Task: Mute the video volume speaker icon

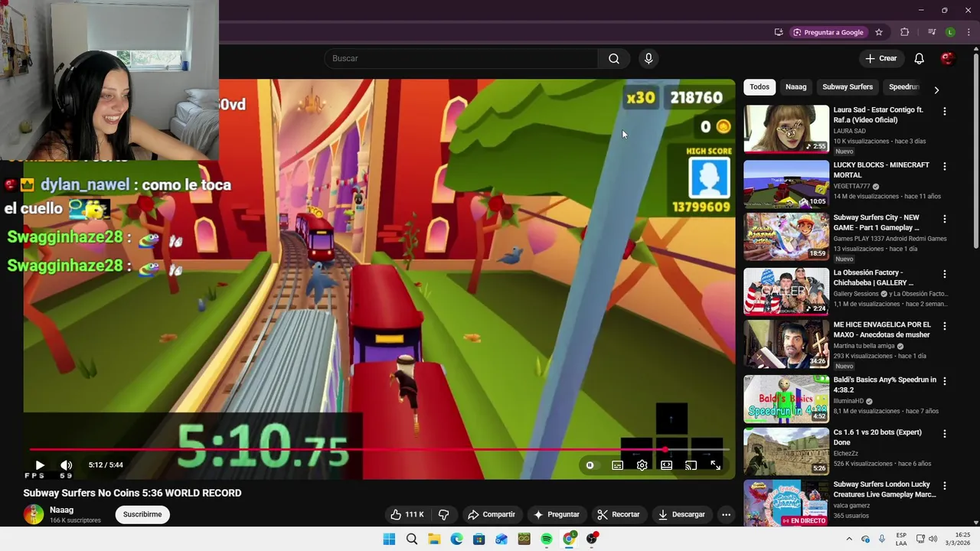Action: [67, 465]
